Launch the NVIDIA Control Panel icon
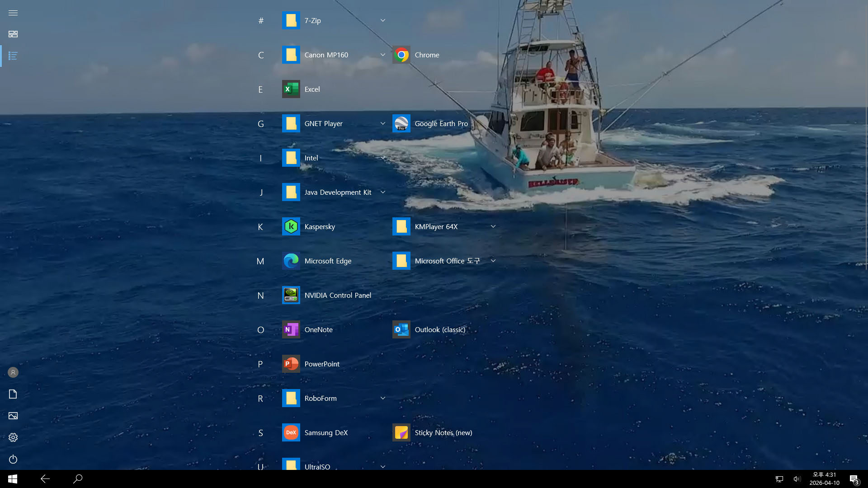Viewport: 868px width, 488px height. [x=291, y=295]
